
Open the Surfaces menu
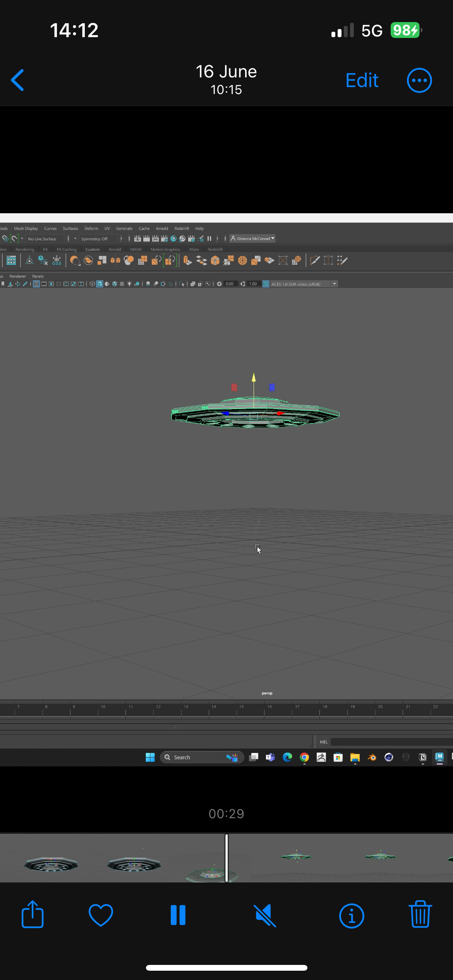click(x=70, y=228)
